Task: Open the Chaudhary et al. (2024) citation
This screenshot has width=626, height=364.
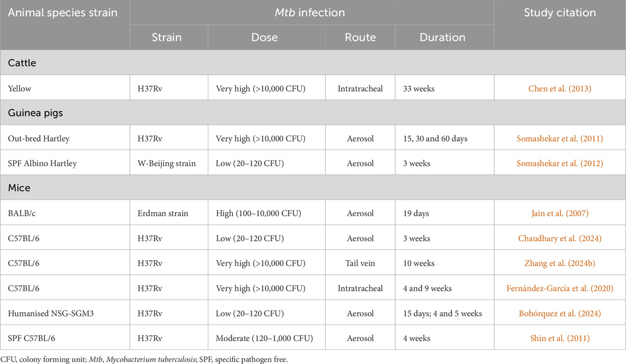Action: click(559, 238)
